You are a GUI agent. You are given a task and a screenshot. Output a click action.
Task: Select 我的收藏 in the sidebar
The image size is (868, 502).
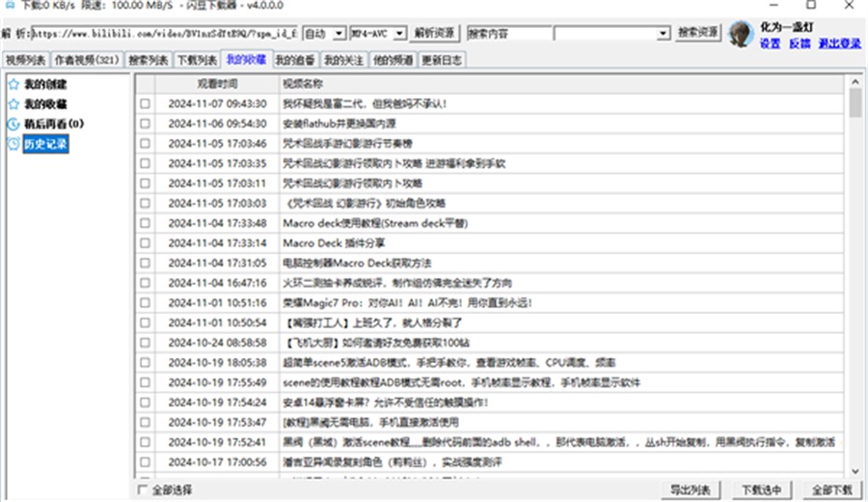click(45, 104)
